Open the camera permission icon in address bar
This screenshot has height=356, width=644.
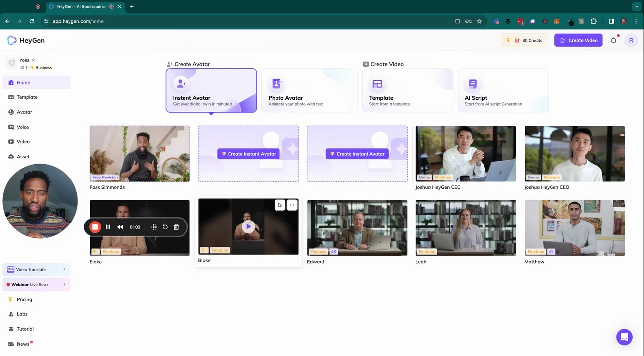click(458, 21)
